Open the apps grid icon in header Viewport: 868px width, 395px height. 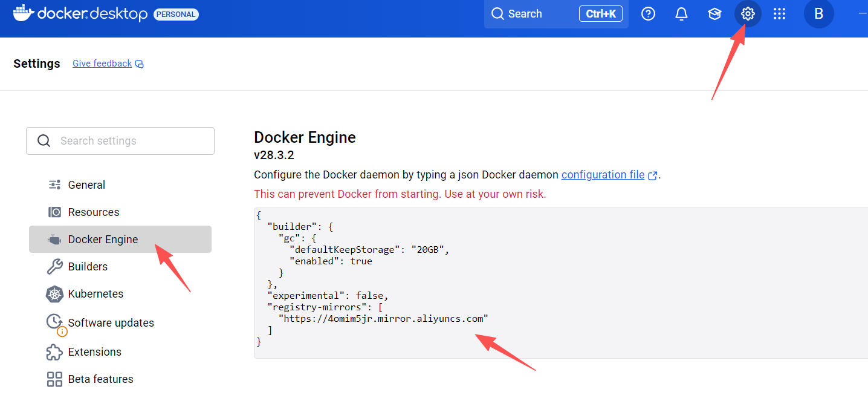779,14
